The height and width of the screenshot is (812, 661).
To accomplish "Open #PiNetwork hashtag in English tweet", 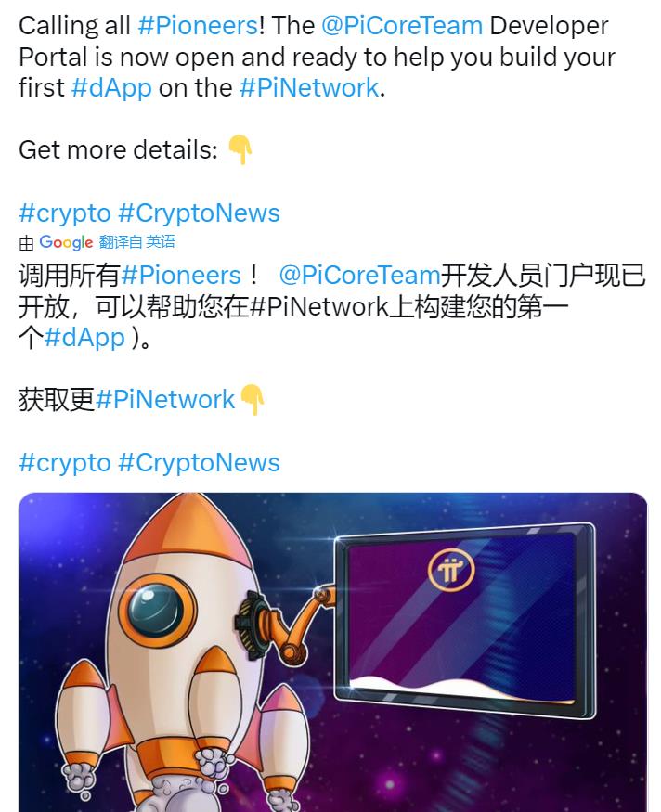I will click(309, 87).
